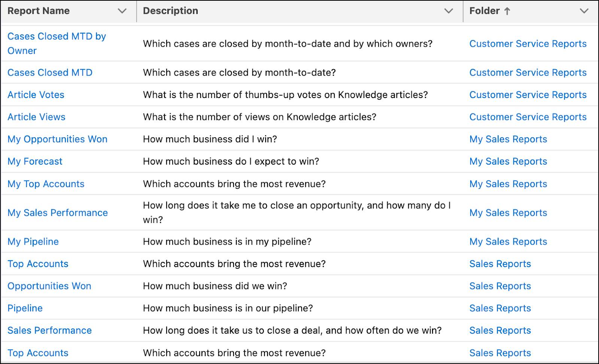Open the Cases Closed MTD by Owner report
The height and width of the screenshot is (364, 599).
[57, 43]
